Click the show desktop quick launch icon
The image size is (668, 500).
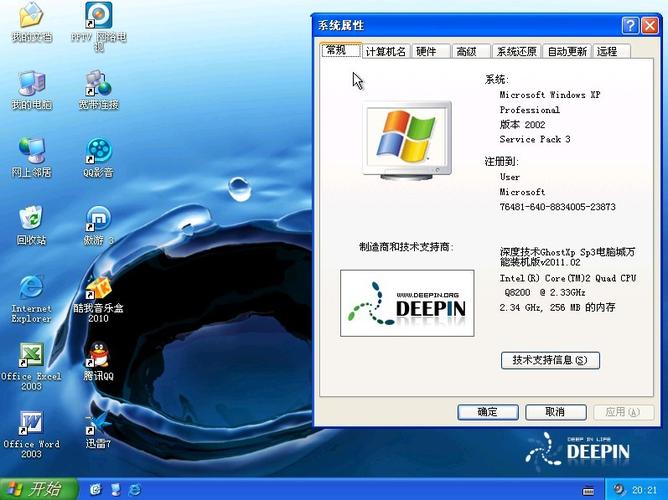click(x=115, y=489)
